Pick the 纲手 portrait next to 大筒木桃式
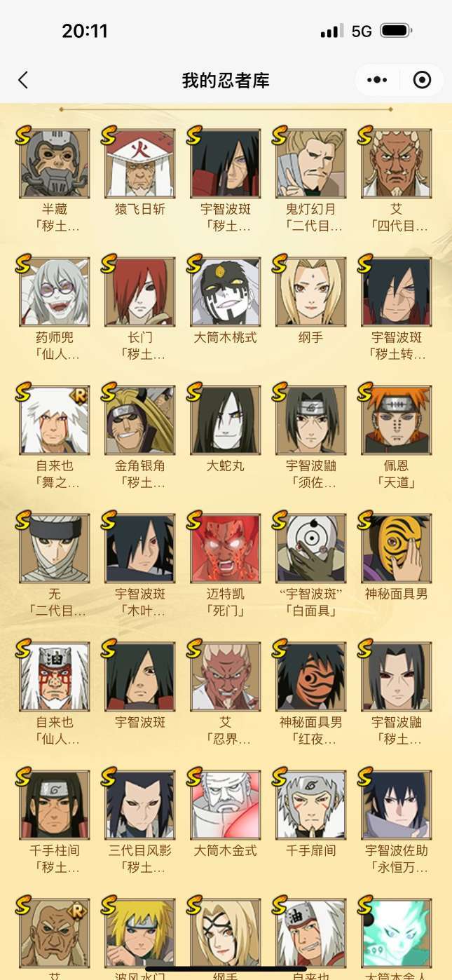 pos(311,292)
